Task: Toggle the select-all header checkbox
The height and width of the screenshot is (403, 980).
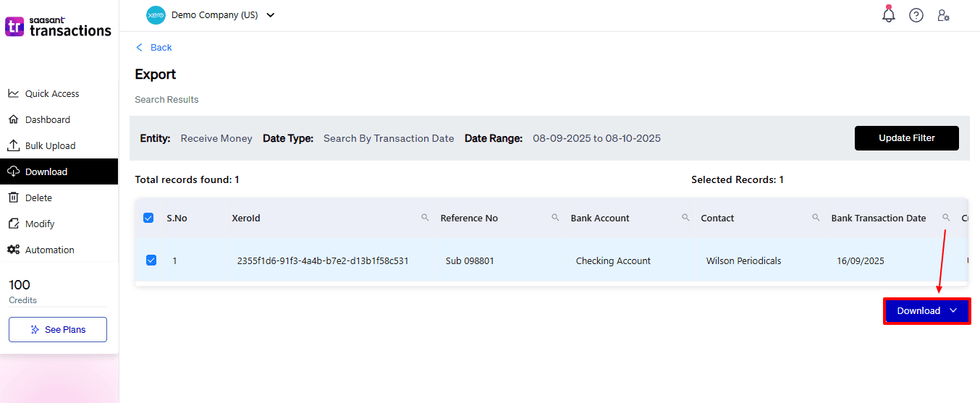Action: [x=148, y=218]
